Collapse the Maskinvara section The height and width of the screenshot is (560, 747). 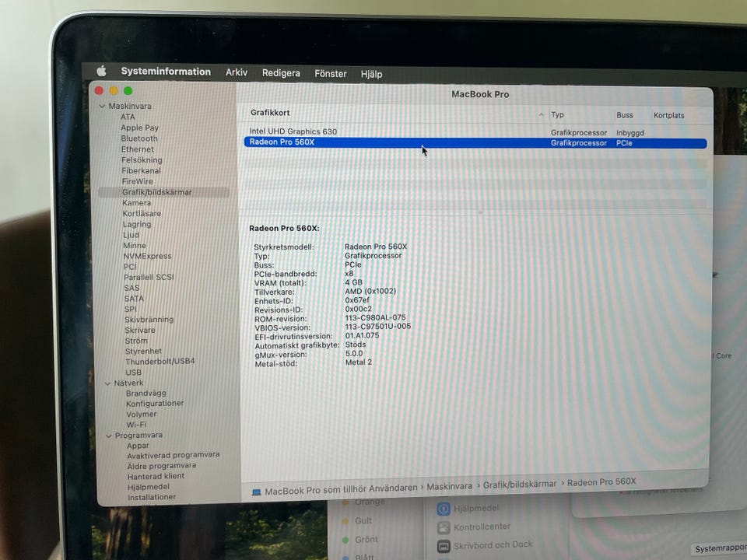pos(102,106)
